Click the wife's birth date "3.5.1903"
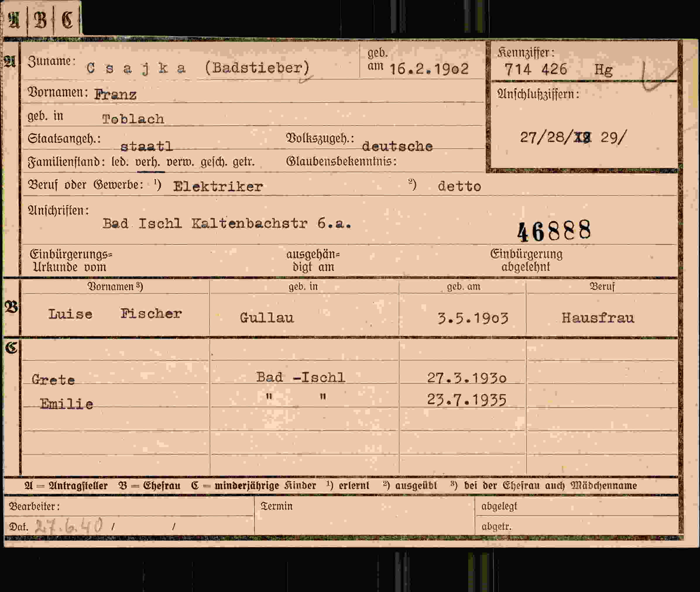Image resolution: width=700 pixels, height=592 pixels. [x=473, y=318]
